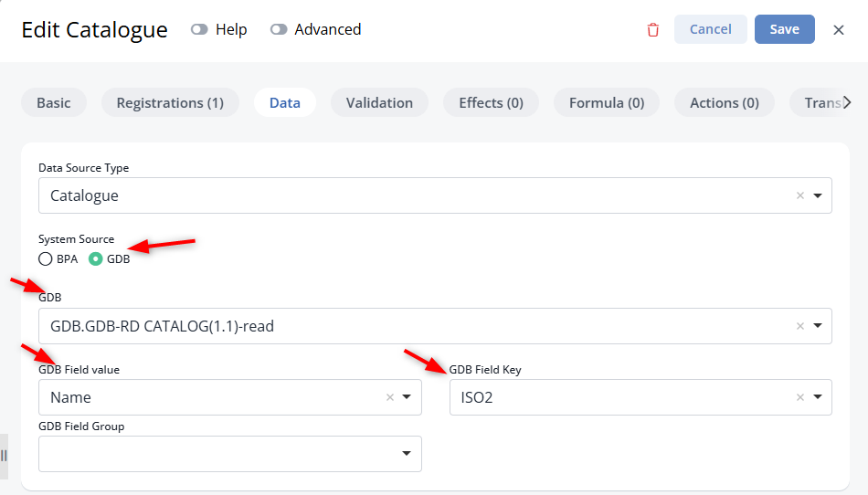Clear the GDB Field value Name
868x495 pixels.
coord(390,397)
